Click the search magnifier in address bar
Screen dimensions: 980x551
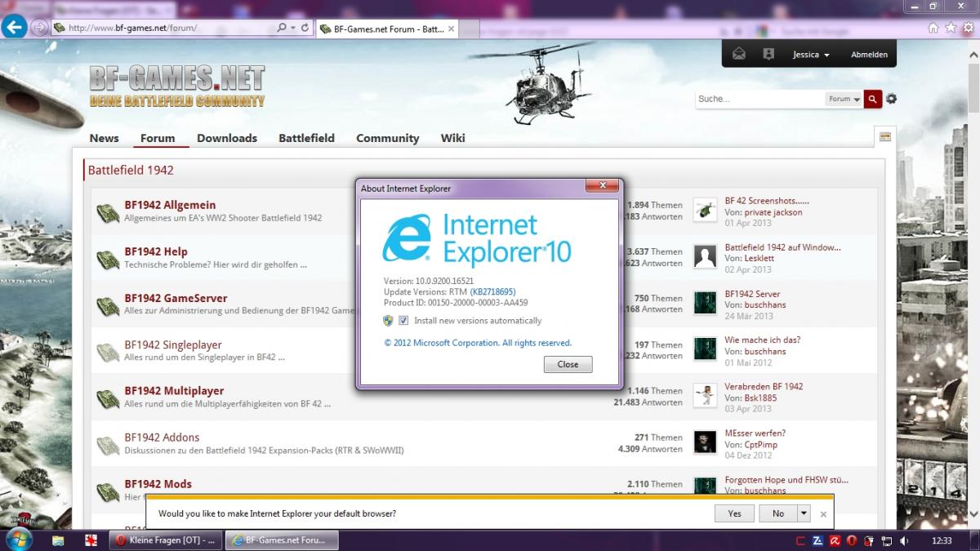point(282,28)
